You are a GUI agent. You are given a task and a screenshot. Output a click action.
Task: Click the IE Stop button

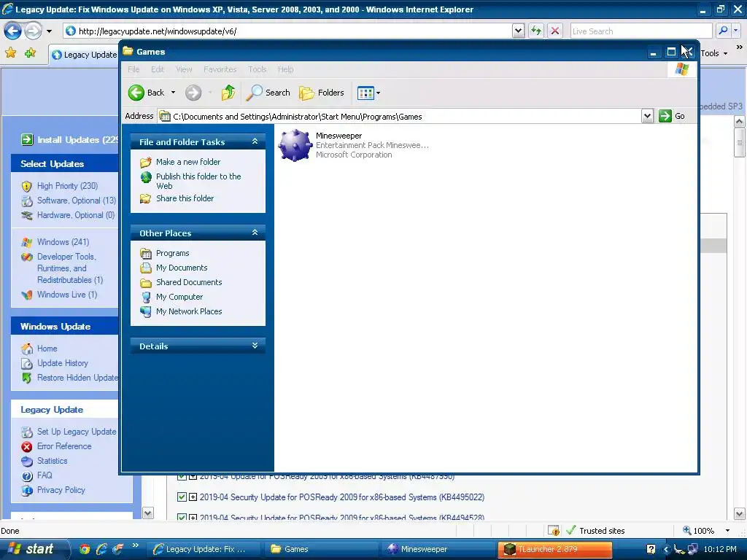(x=555, y=31)
